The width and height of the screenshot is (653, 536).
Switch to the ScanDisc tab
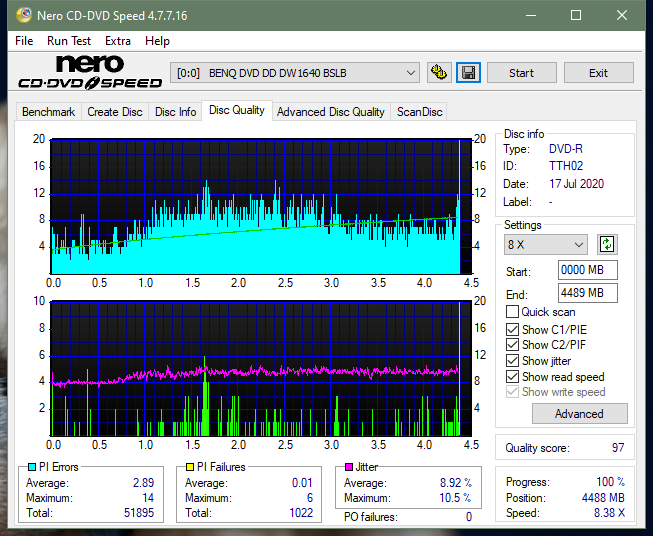[419, 112]
